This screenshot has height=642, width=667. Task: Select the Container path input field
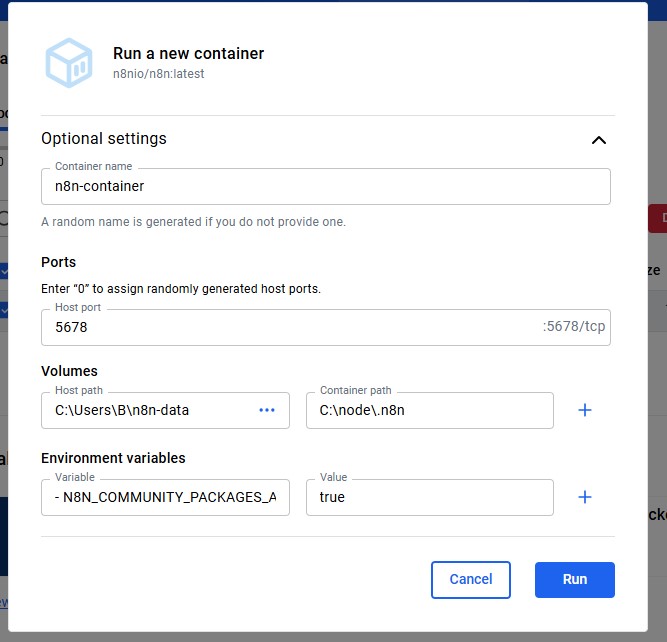pos(429,410)
